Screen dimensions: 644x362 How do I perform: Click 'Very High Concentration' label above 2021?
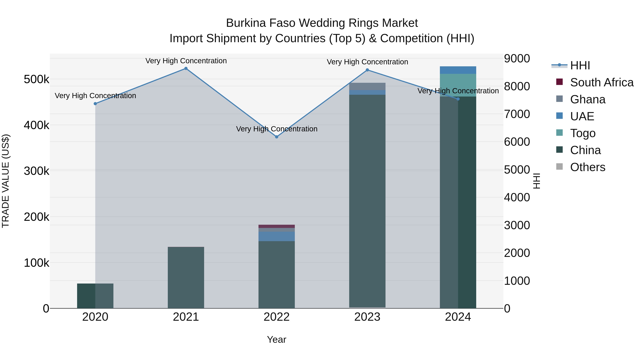[x=186, y=61]
